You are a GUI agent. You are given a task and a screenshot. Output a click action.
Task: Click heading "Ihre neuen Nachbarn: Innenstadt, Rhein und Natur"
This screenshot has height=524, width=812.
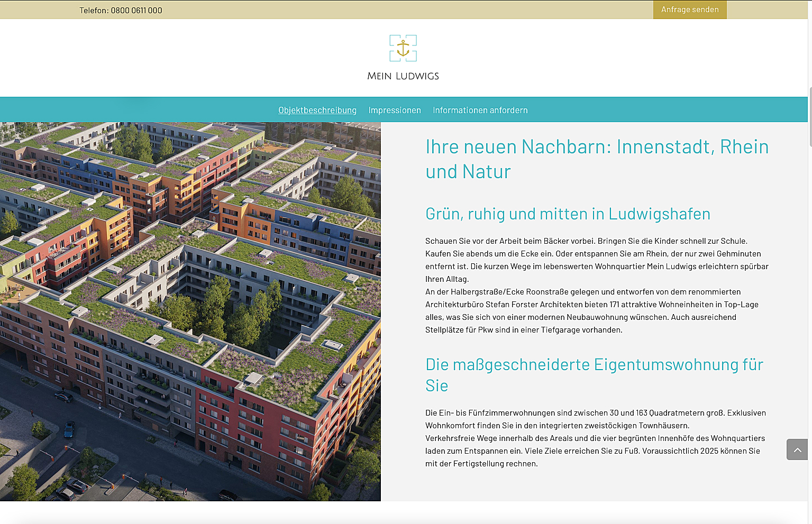[x=597, y=159]
